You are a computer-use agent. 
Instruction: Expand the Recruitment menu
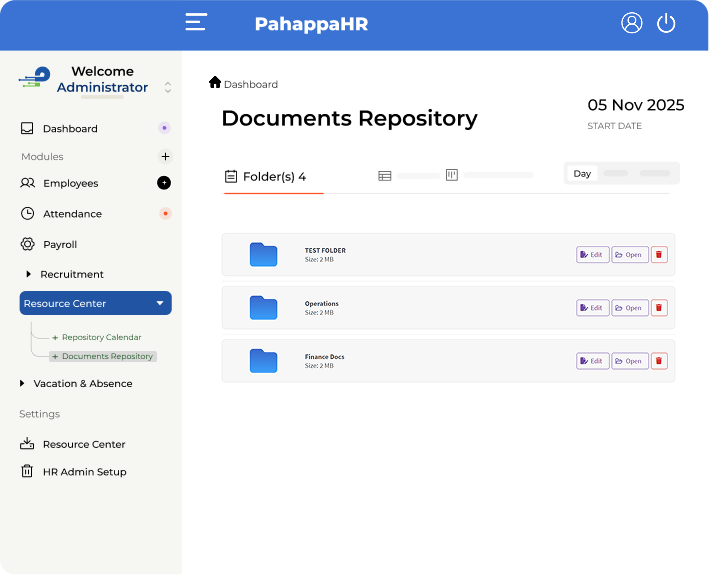coord(29,274)
